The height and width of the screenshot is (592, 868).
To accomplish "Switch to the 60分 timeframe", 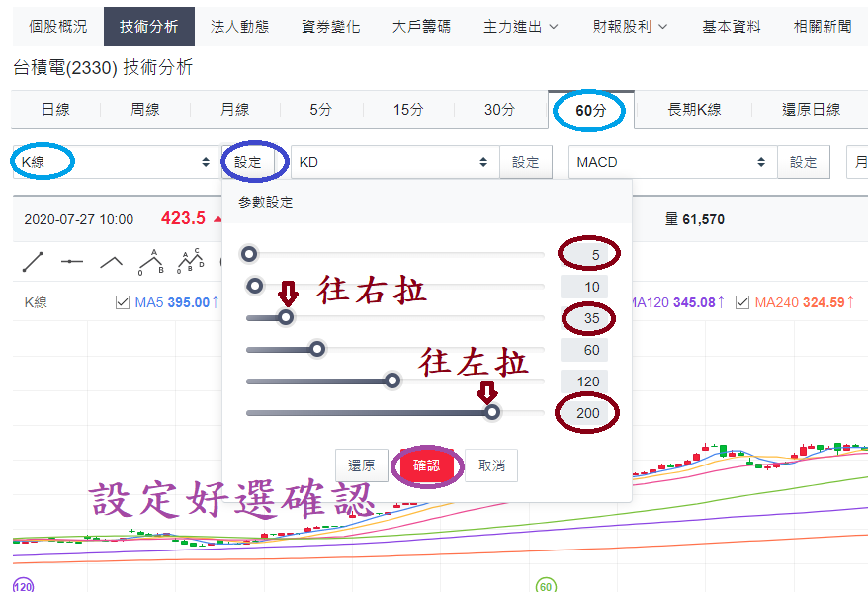I will (590, 110).
